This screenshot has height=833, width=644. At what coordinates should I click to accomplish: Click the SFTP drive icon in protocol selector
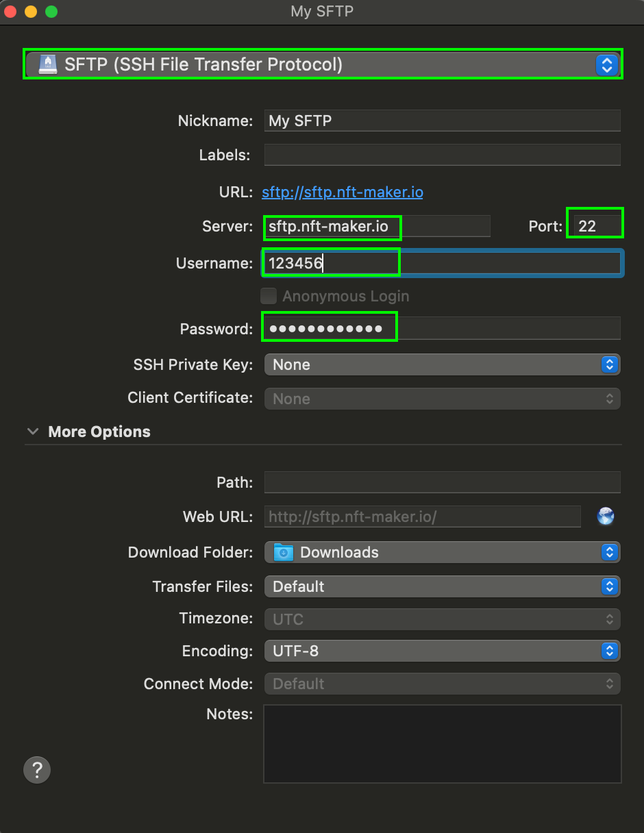pyautogui.click(x=47, y=64)
